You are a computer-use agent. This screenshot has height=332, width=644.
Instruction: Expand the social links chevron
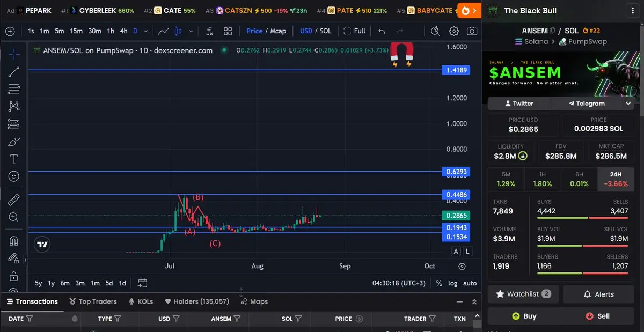click(628, 104)
